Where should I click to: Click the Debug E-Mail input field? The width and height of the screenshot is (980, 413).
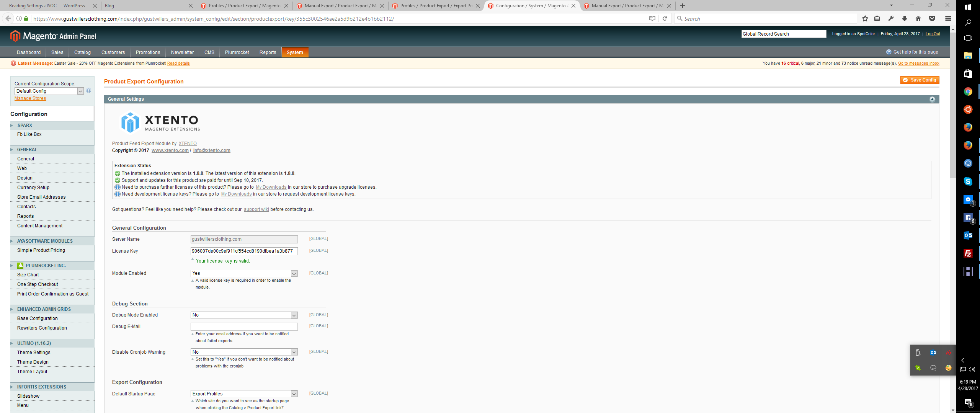point(244,326)
